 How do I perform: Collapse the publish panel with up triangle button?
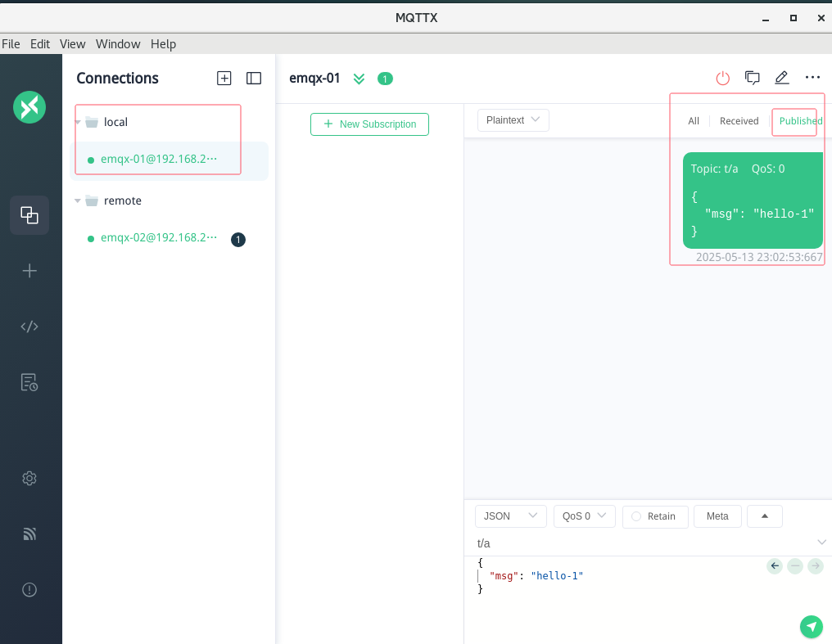coord(765,516)
